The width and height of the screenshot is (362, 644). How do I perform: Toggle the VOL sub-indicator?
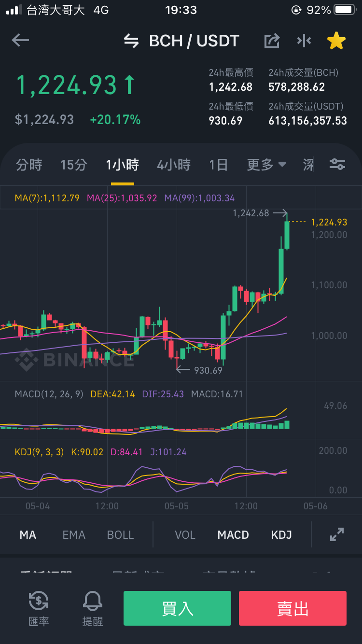point(185,535)
